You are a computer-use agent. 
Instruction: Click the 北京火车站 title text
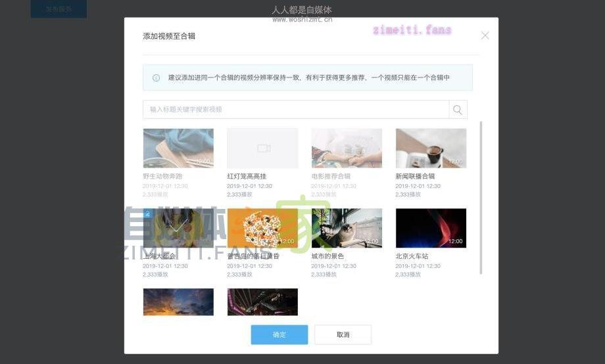[x=412, y=256]
